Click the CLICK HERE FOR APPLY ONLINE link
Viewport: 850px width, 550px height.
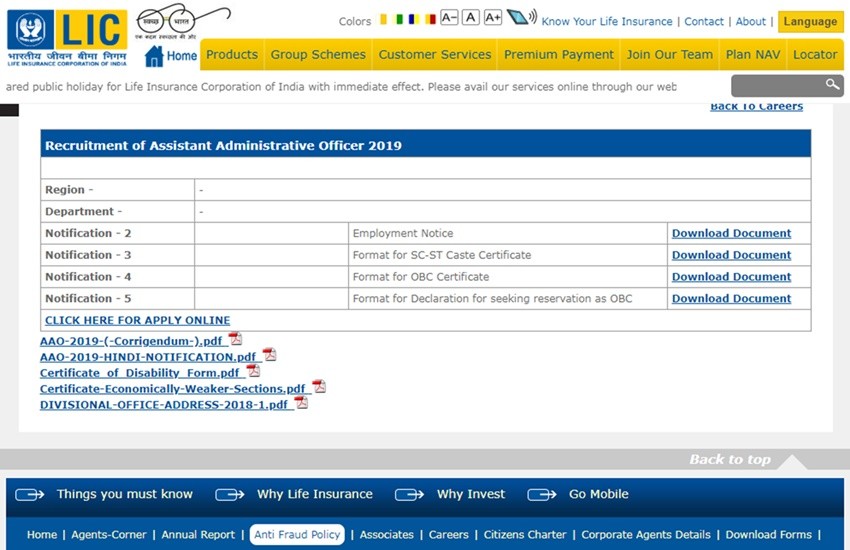point(137,320)
